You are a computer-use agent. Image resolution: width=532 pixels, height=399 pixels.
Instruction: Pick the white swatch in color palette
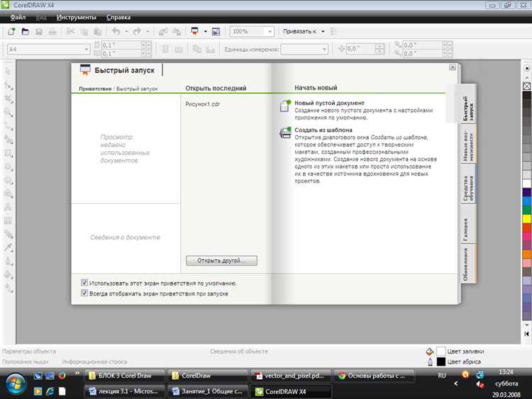526,184
